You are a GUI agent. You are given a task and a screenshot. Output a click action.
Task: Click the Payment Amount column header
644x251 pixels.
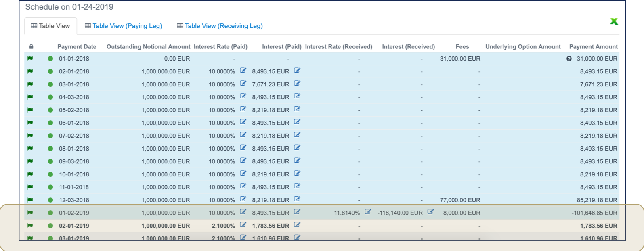(x=594, y=47)
